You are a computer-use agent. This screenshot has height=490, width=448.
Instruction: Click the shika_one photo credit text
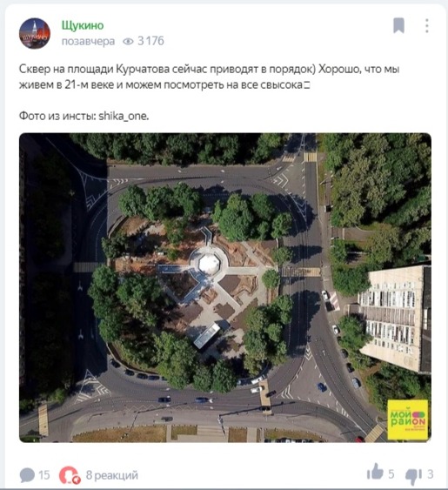(x=124, y=117)
